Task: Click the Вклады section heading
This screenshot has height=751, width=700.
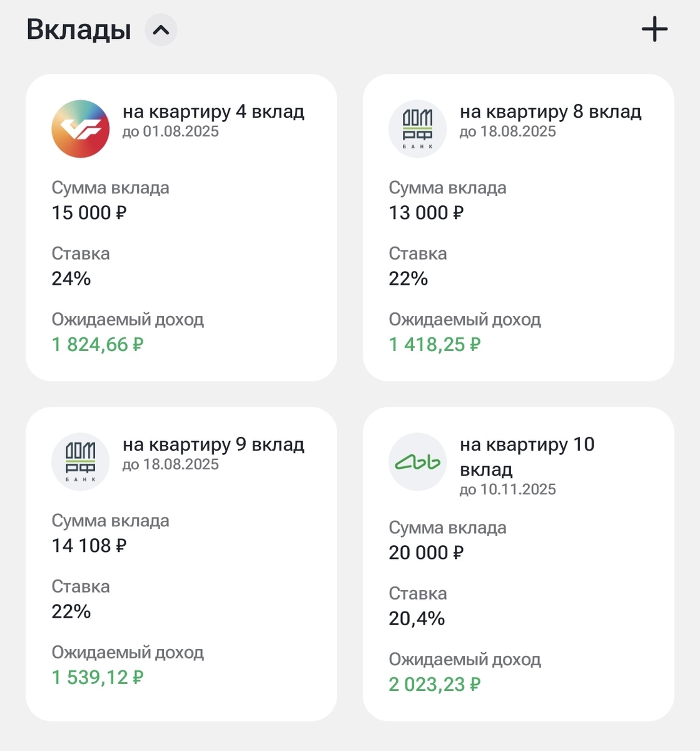Action: coord(79,30)
